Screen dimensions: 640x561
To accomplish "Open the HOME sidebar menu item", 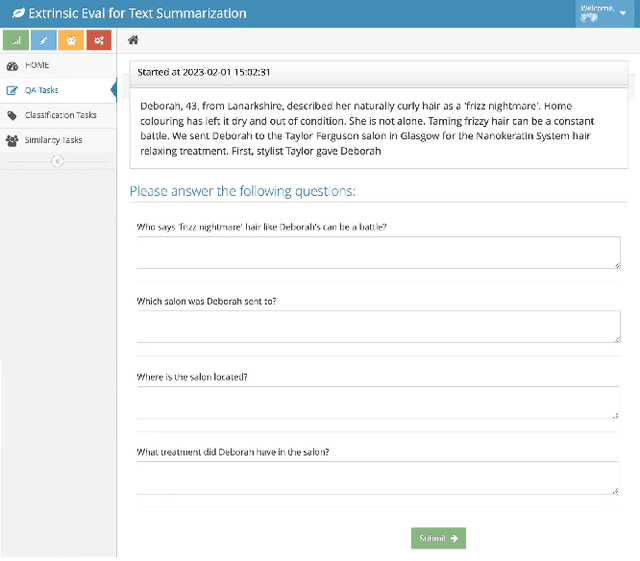I will [x=37, y=65].
